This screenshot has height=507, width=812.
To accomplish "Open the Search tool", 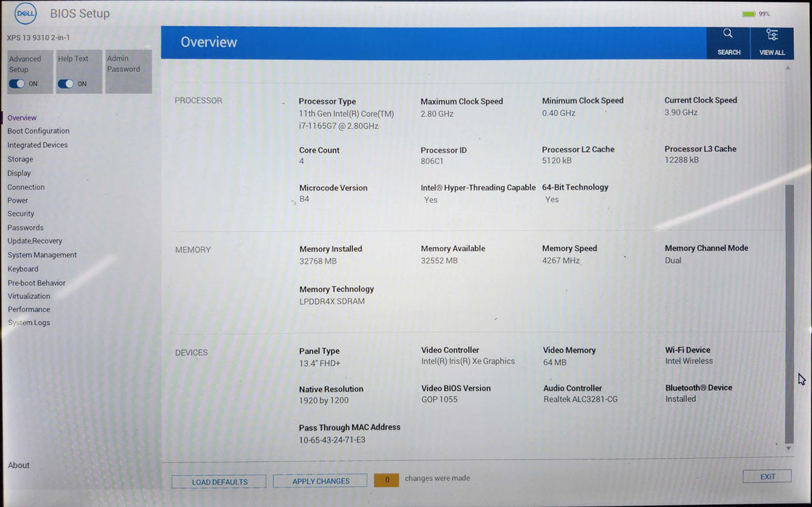I will click(x=728, y=43).
